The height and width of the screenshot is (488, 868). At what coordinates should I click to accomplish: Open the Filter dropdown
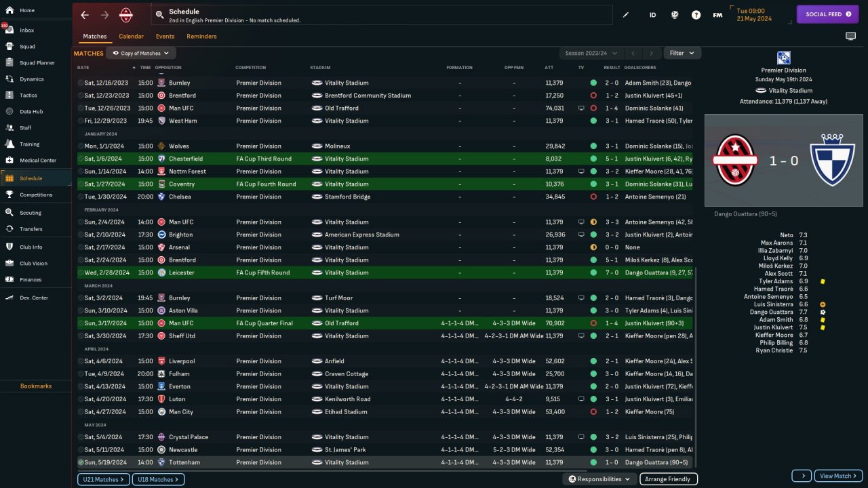click(682, 53)
